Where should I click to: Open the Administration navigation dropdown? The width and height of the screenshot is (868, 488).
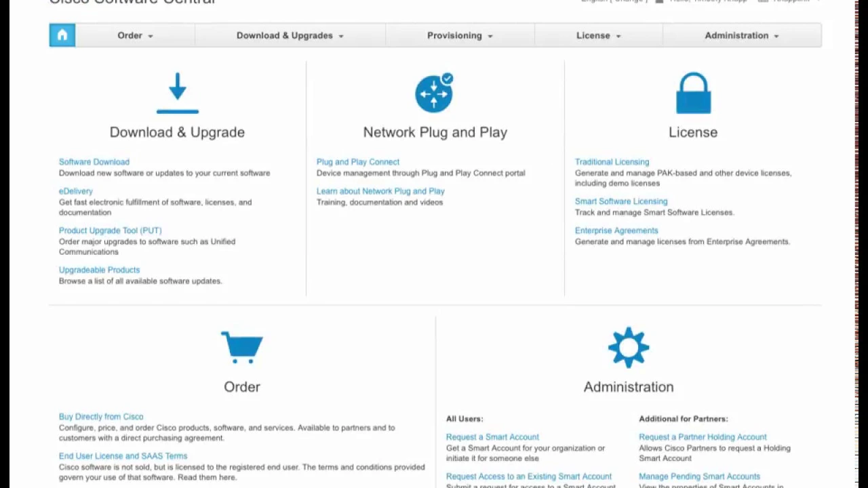(742, 35)
